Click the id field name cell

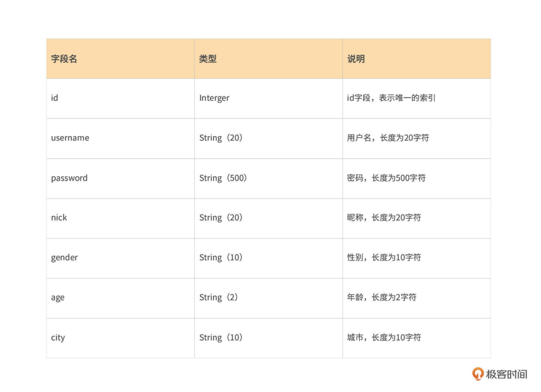[x=54, y=98]
